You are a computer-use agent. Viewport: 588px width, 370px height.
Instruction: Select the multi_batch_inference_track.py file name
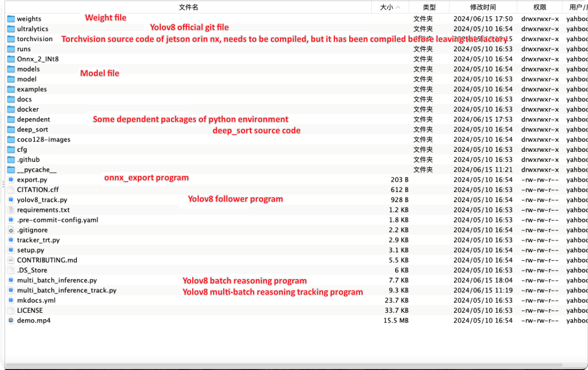click(x=67, y=290)
